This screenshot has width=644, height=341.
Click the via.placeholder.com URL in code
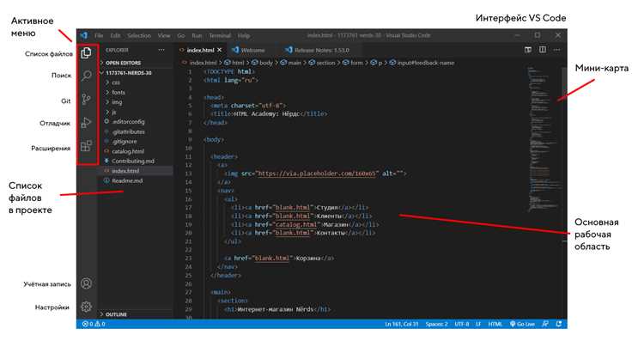point(316,174)
